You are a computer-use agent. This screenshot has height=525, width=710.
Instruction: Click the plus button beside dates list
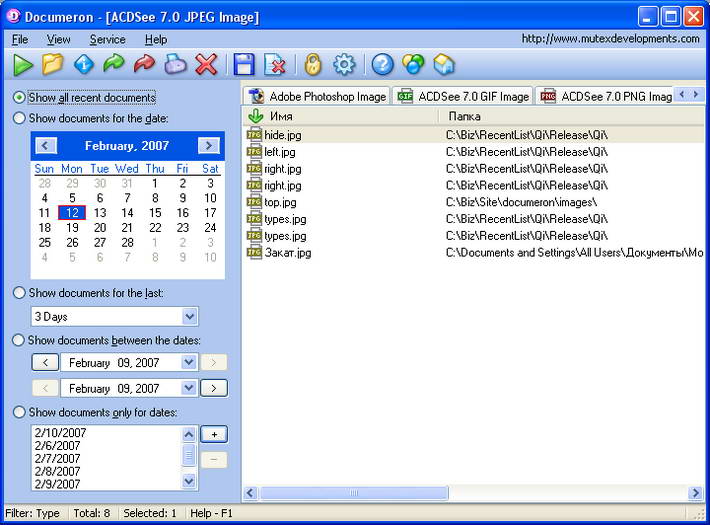click(x=214, y=434)
